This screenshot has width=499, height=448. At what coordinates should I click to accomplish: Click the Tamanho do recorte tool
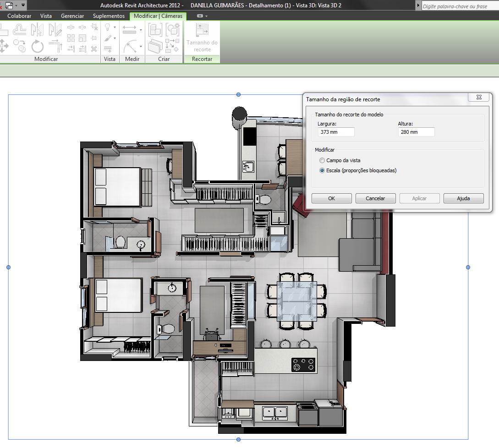pyautogui.click(x=202, y=37)
